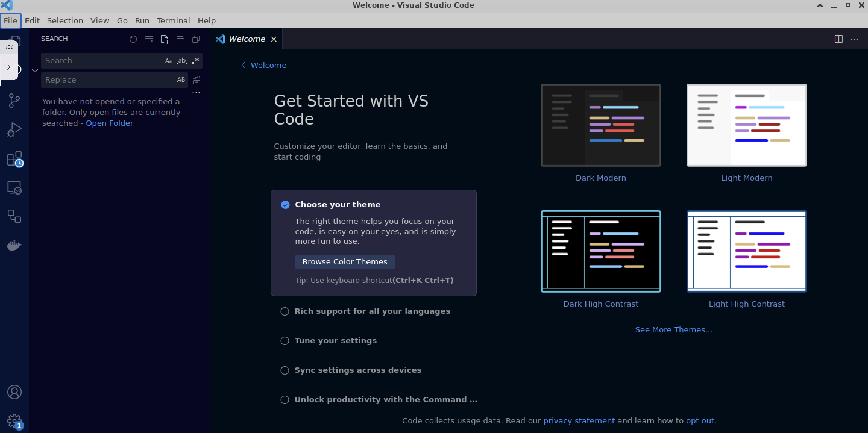Expand 'Rich support for all your languages'
Image resolution: width=868 pixels, height=433 pixels.
(372, 311)
